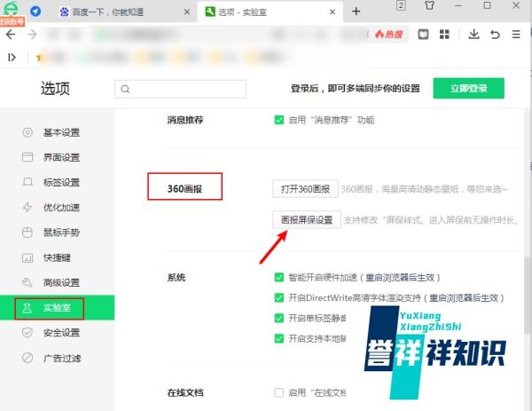
Task: Click the 360 browser logo icon
Action: 11,8
